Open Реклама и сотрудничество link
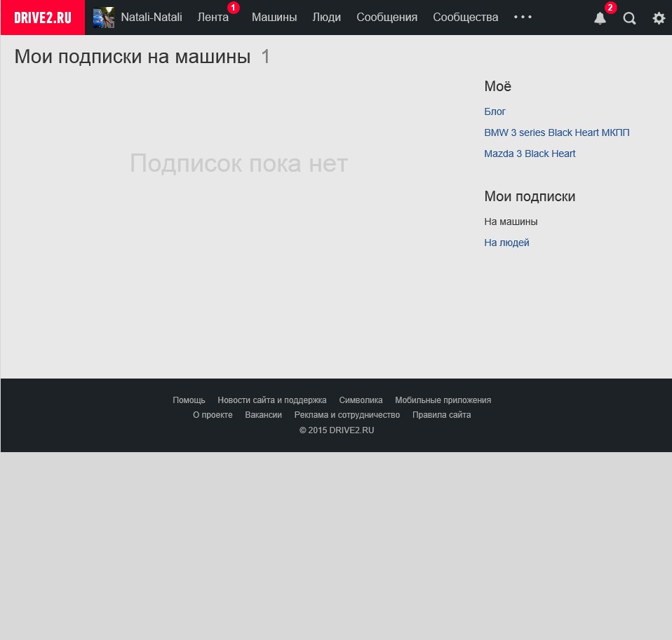This screenshot has height=640, width=672. pyautogui.click(x=347, y=415)
